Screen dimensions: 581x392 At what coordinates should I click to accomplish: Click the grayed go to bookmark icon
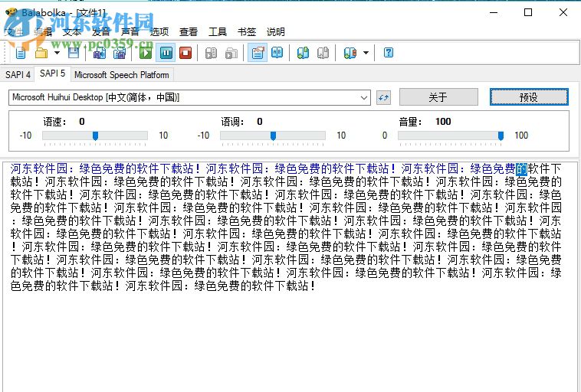tap(323, 53)
